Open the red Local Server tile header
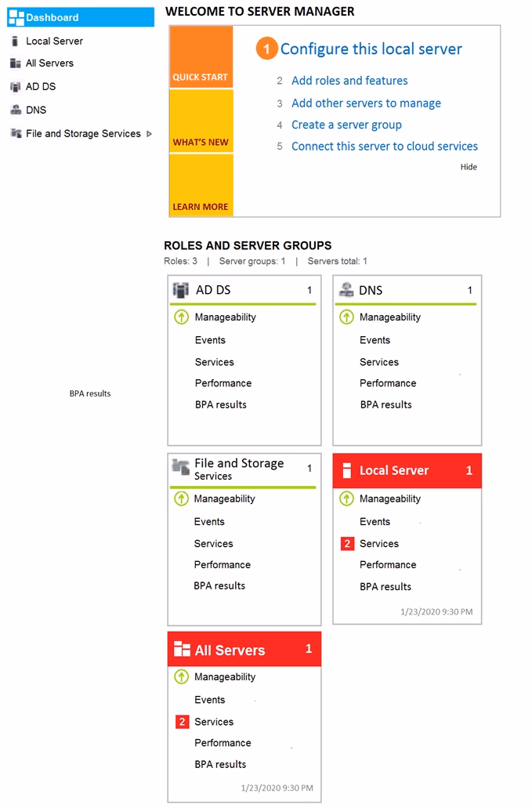 (407, 470)
